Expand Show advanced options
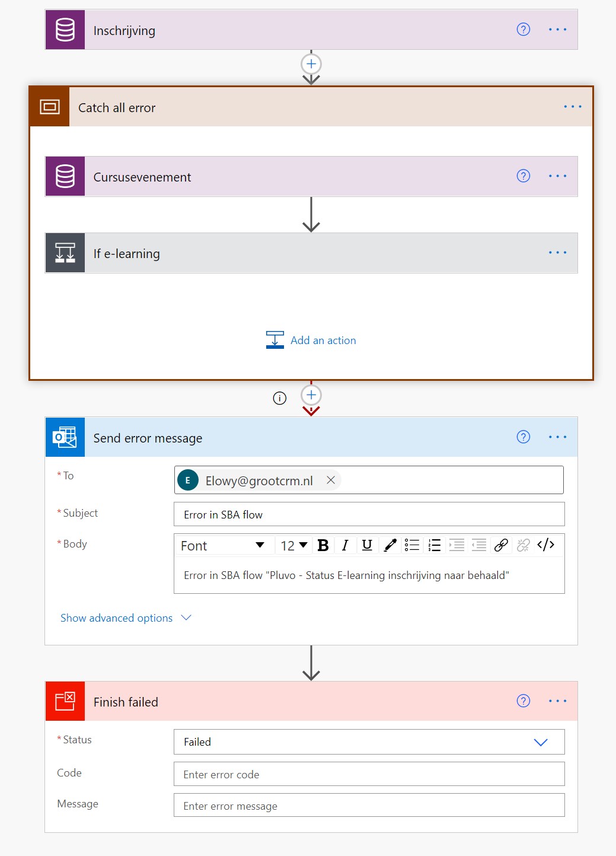 [x=116, y=618]
